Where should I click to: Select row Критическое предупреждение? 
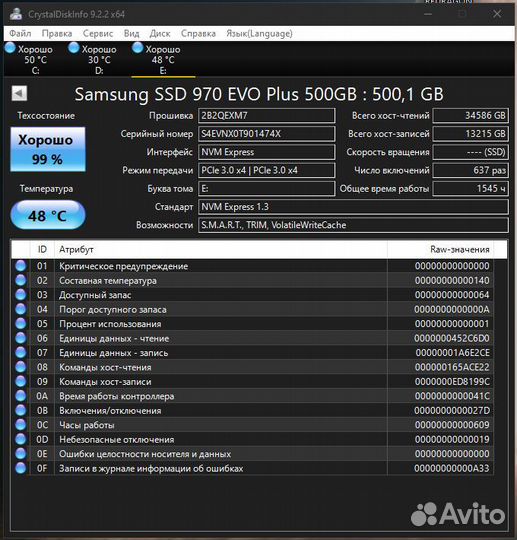253,266
